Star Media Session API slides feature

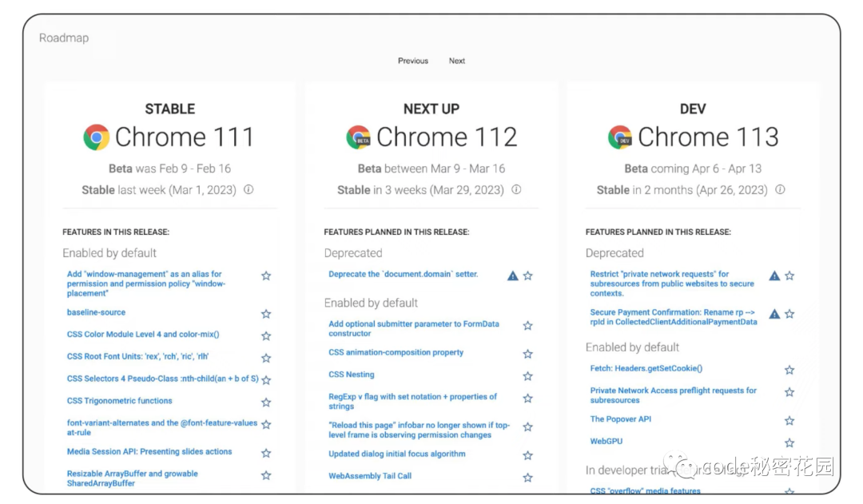(266, 453)
